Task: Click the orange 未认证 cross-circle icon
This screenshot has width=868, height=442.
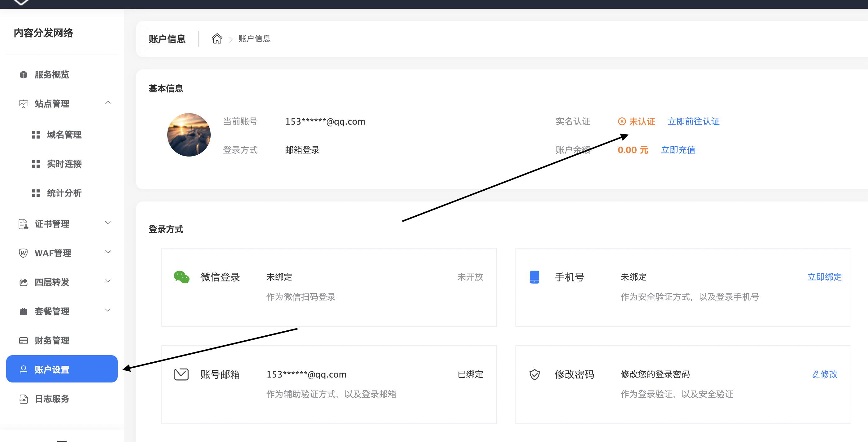Action: pyautogui.click(x=622, y=122)
